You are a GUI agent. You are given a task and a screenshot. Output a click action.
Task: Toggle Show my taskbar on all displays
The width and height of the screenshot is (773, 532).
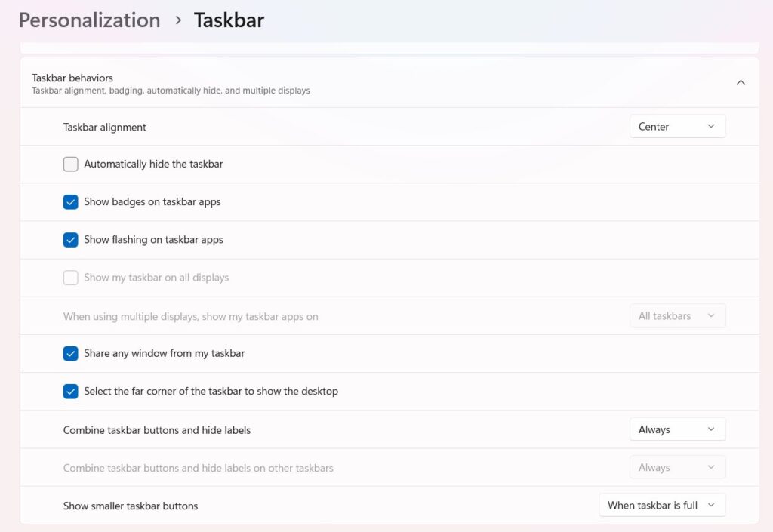[x=70, y=278]
